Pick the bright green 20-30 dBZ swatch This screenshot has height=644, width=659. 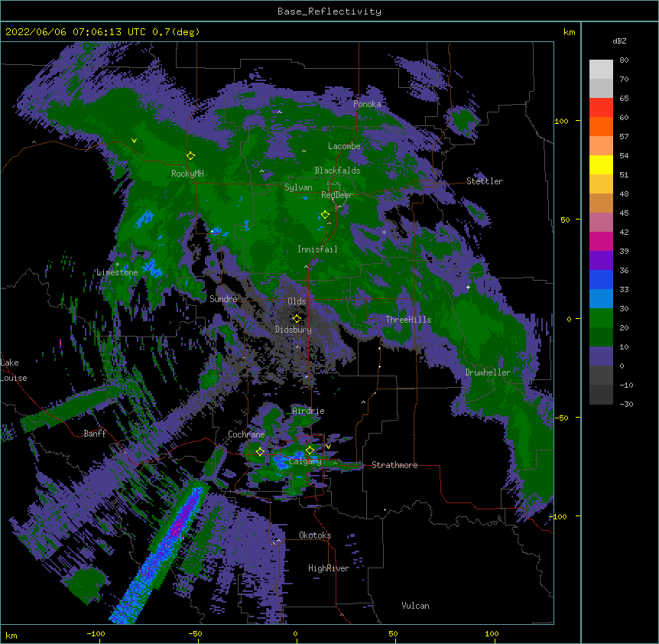(x=601, y=318)
